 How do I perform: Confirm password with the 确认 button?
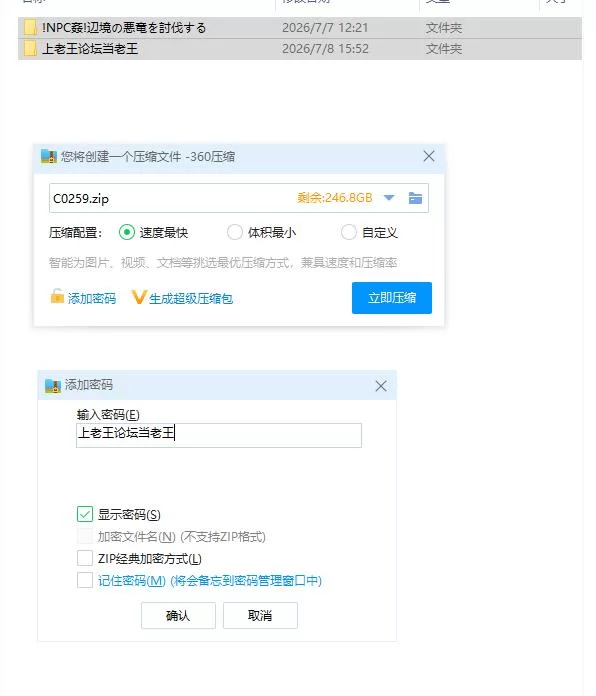tap(178, 615)
